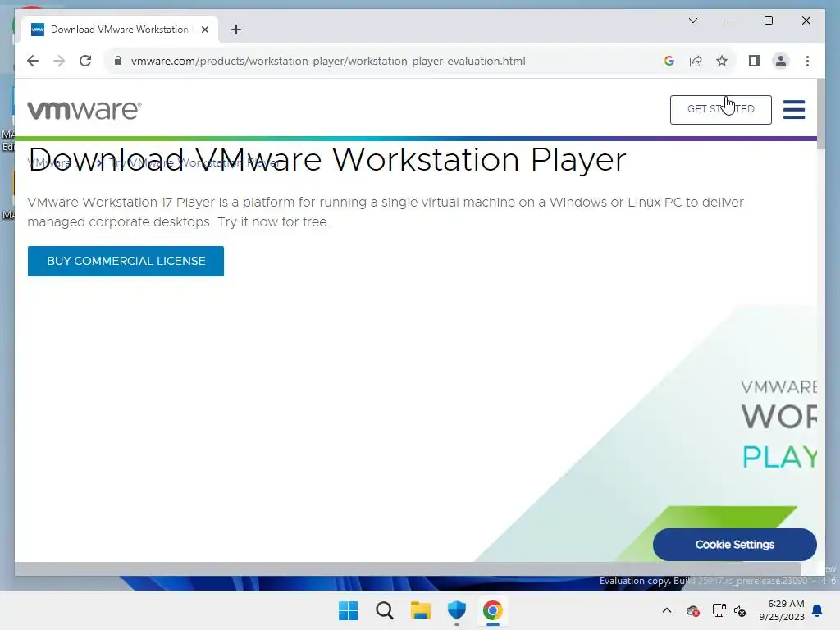Open the Chrome profile menu
Screen dimensions: 840x630
click(x=781, y=61)
